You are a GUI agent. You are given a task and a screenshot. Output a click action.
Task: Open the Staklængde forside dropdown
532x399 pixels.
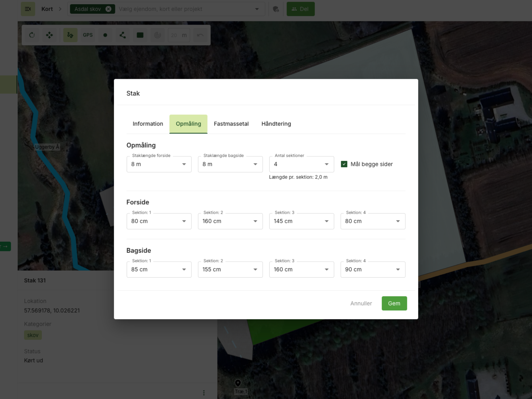[159, 164]
